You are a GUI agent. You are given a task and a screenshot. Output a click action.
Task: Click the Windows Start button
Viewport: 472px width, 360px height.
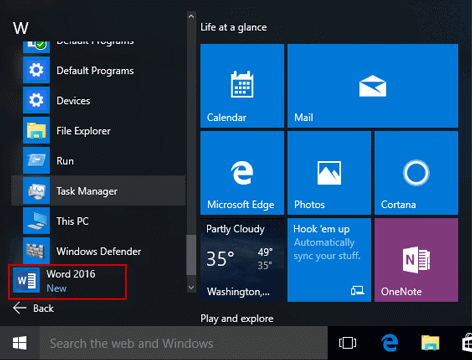(20, 343)
